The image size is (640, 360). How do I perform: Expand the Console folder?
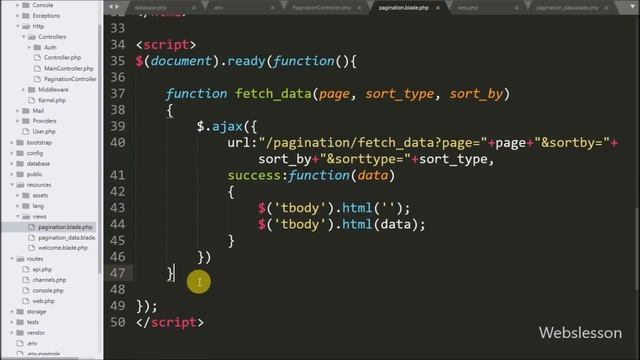click(x=18, y=5)
